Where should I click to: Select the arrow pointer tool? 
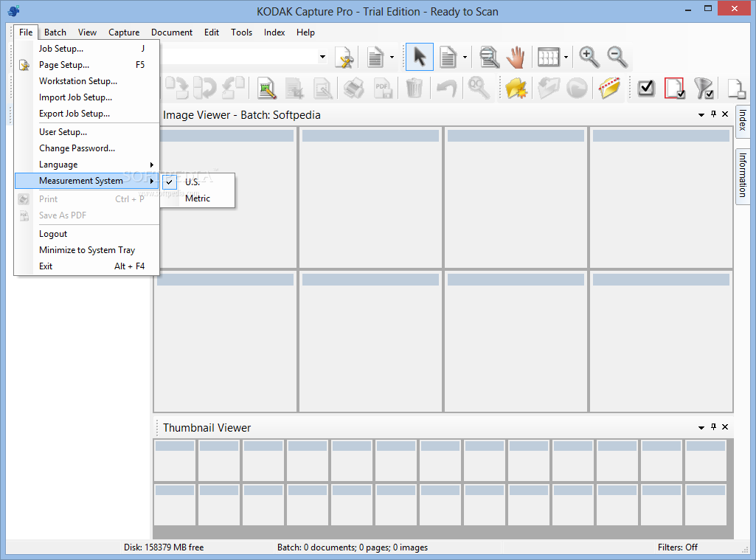coord(420,57)
